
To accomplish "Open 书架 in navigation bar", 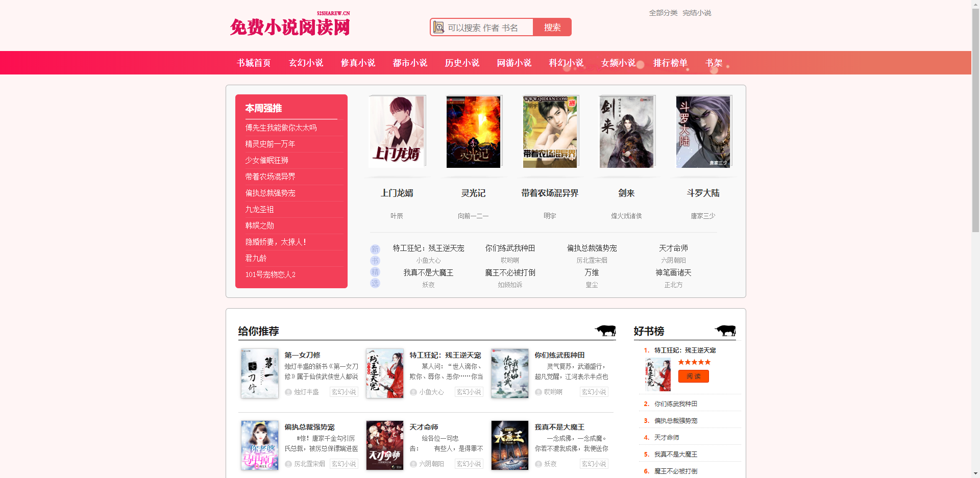I will 714,63.
